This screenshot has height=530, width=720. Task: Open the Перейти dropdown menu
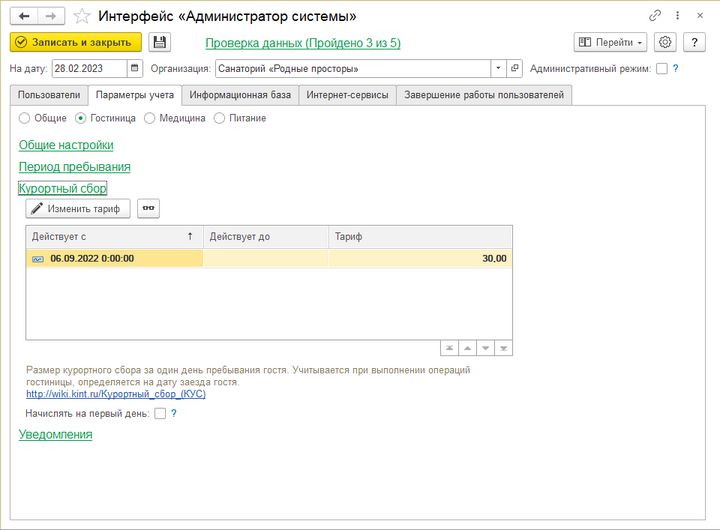pos(610,42)
